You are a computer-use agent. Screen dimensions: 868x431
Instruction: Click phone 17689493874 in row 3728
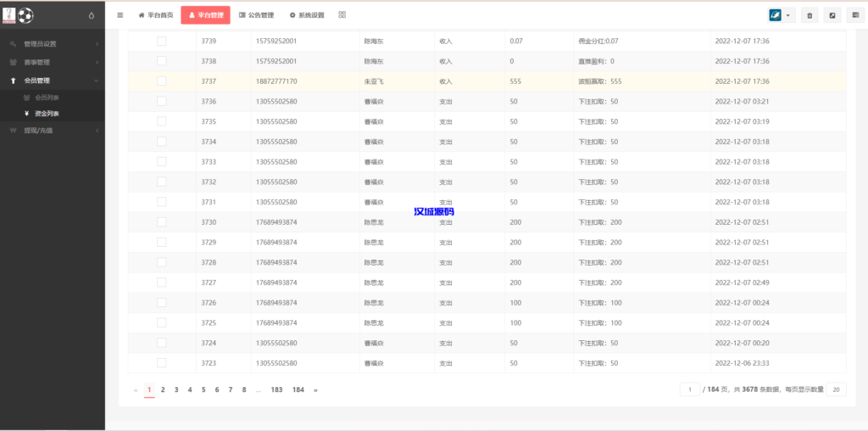tap(276, 263)
